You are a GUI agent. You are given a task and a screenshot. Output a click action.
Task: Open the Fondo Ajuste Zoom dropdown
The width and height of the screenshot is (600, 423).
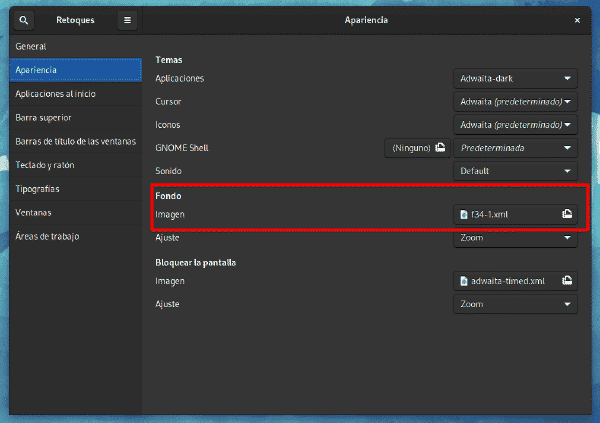pos(515,238)
